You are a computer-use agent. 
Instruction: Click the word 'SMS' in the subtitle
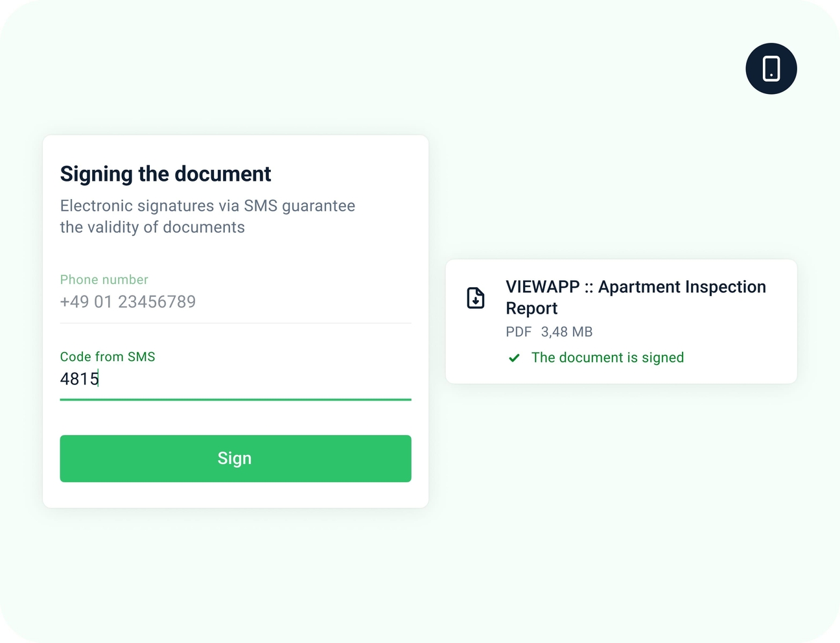point(261,205)
